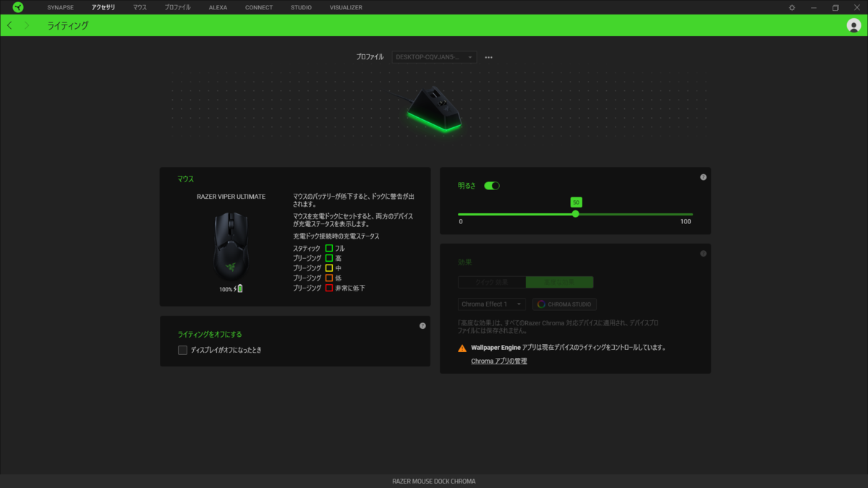Click the ライティングをオフにする heading
The height and width of the screenshot is (488, 868).
[210, 335]
